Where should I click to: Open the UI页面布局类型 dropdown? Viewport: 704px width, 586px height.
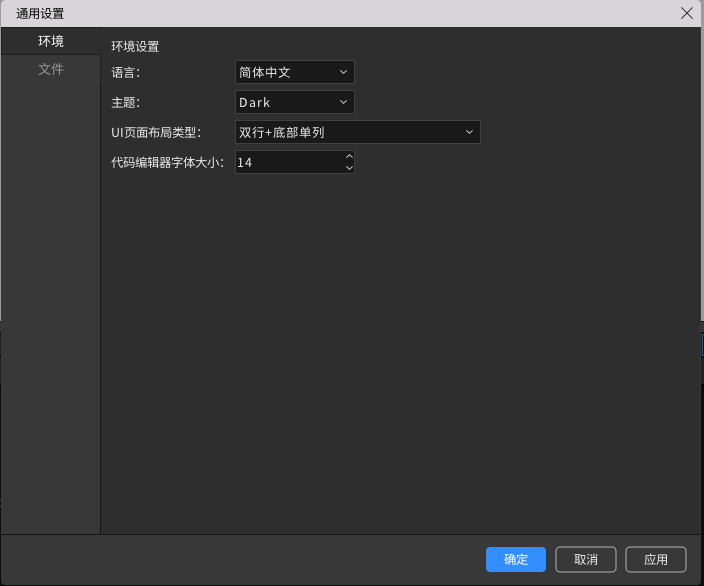coord(357,132)
